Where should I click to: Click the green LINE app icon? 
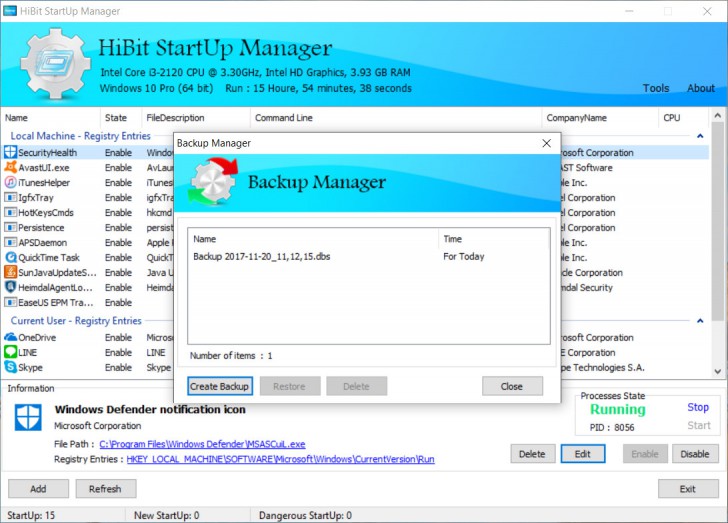coord(10,352)
